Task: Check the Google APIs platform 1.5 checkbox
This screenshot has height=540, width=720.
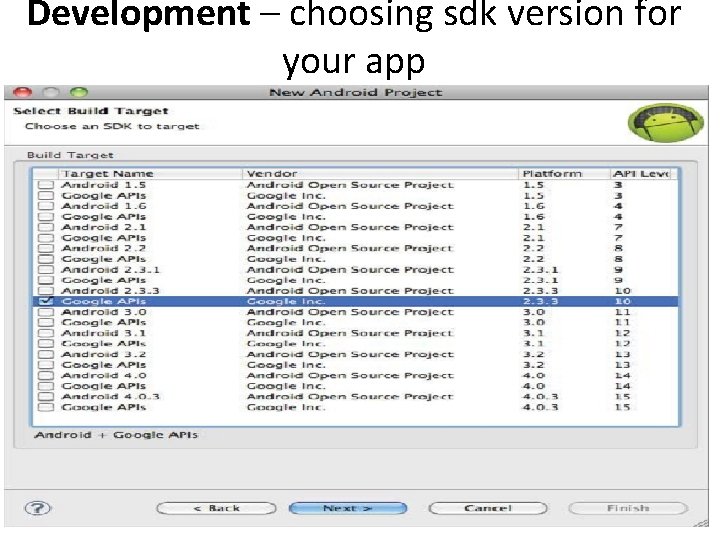Action: coord(46,196)
